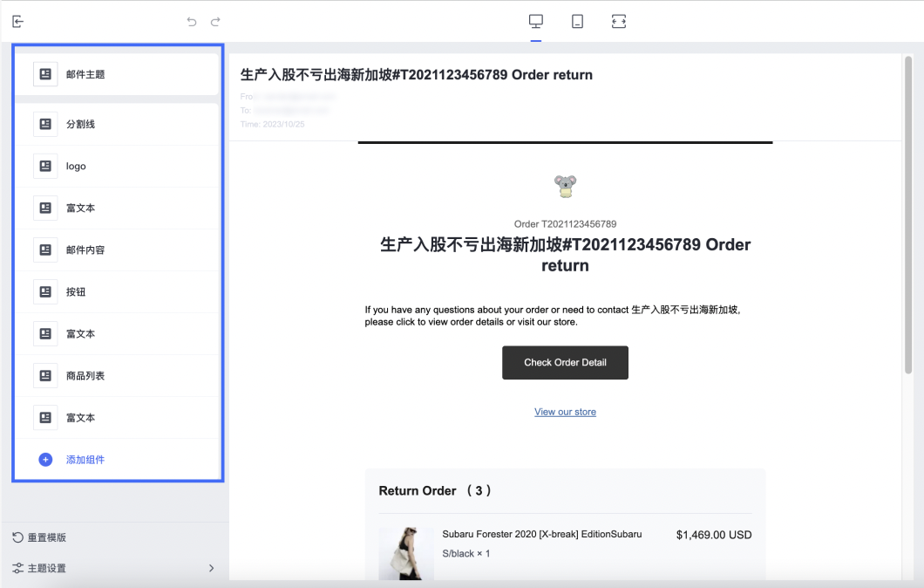Toggle fullscreen preview mode
The width and height of the screenshot is (924, 588).
619,21
